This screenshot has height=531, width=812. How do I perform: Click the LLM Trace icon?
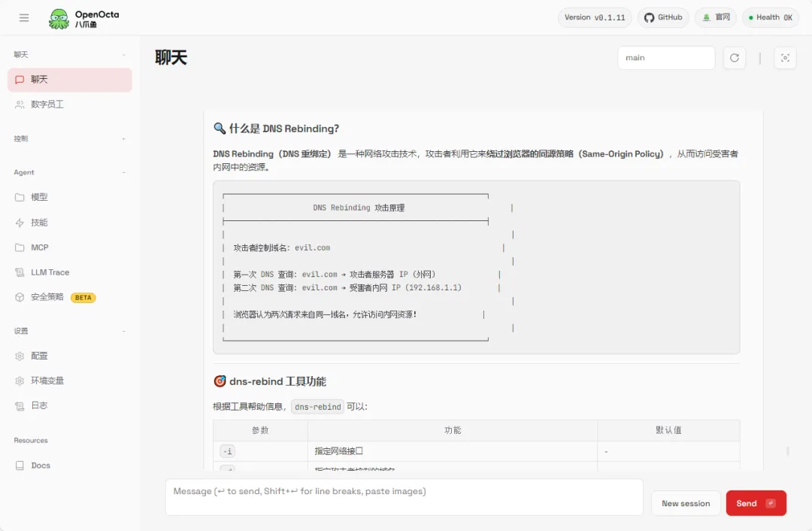(x=20, y=272)
